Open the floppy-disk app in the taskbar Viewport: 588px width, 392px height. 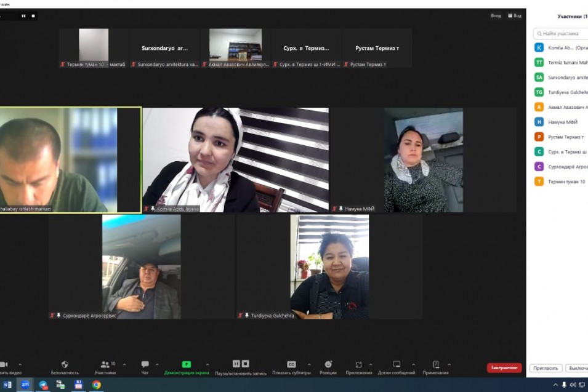point(78,385)
